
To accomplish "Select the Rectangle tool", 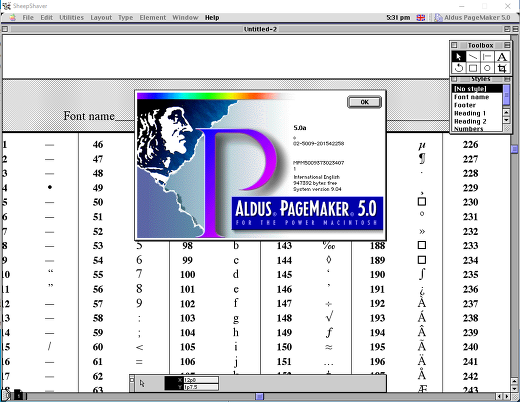I will [473, 68].
